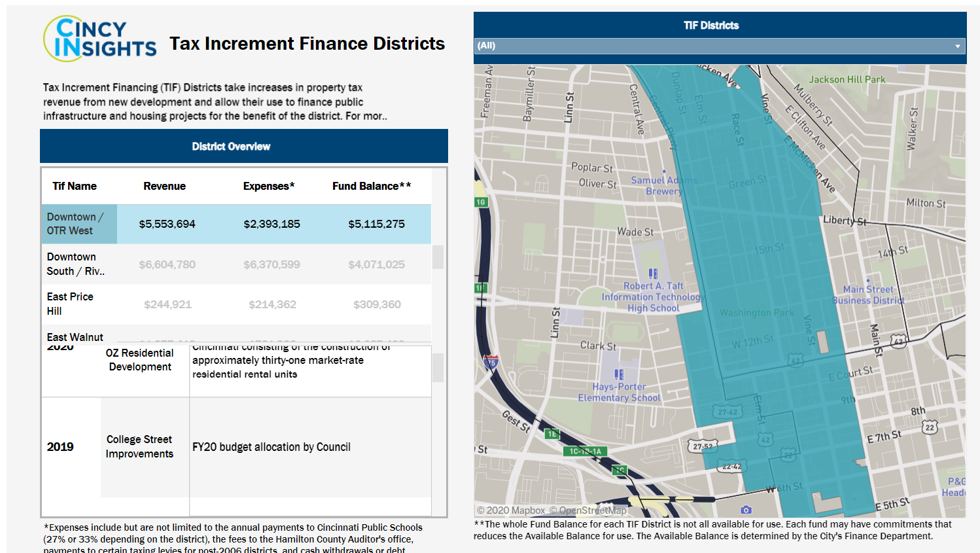Viewport: 980px width, 553px height.
Task: Click the District Overview header bar
Action: coord(244,146)
